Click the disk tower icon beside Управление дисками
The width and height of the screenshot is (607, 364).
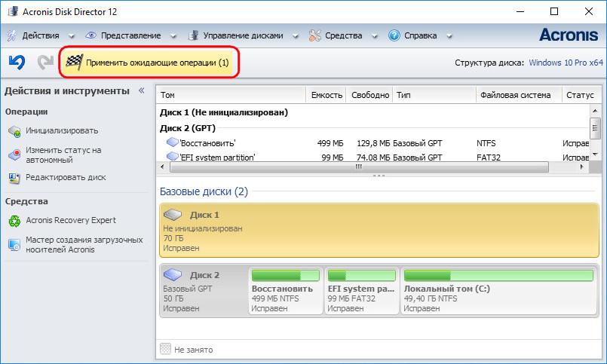[193, 35]
